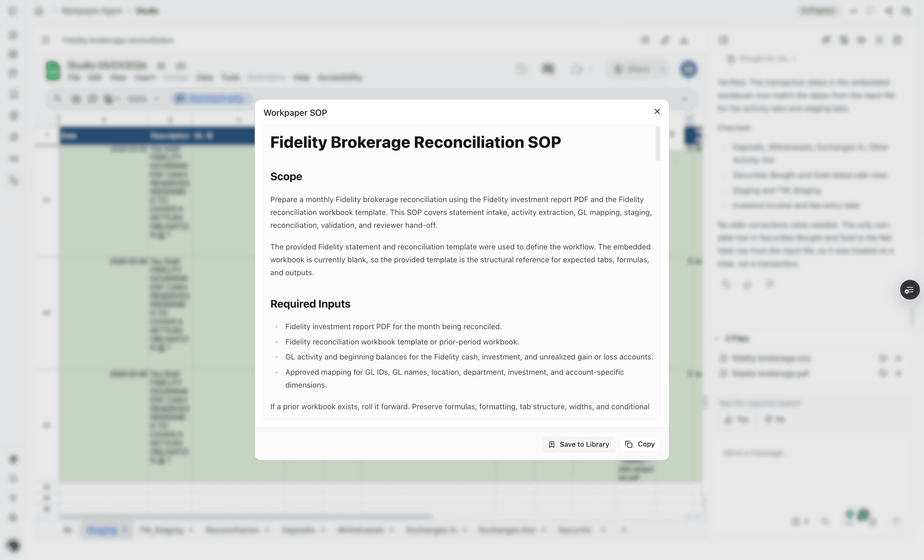
Task: Click the paragraph starting "The provided Fidelity statement"
Action: tap(461, 260)
